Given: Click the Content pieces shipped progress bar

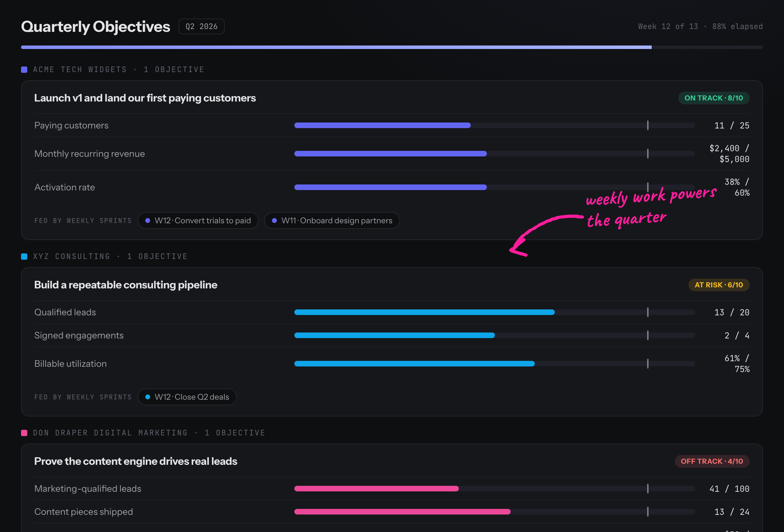Looking at the screenshot, I should [x=495, y=512].
